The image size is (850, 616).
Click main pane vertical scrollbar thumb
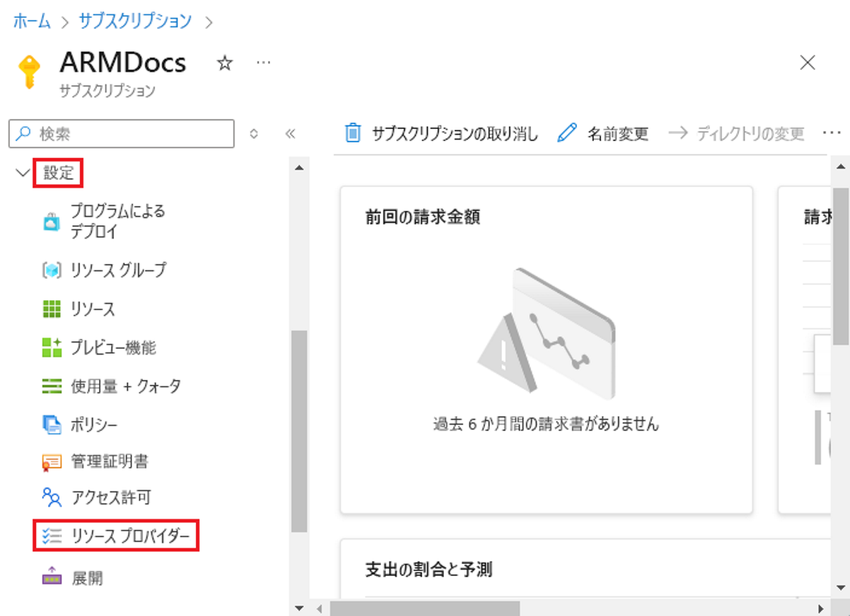pyautogui.click(x=841, y=267)
